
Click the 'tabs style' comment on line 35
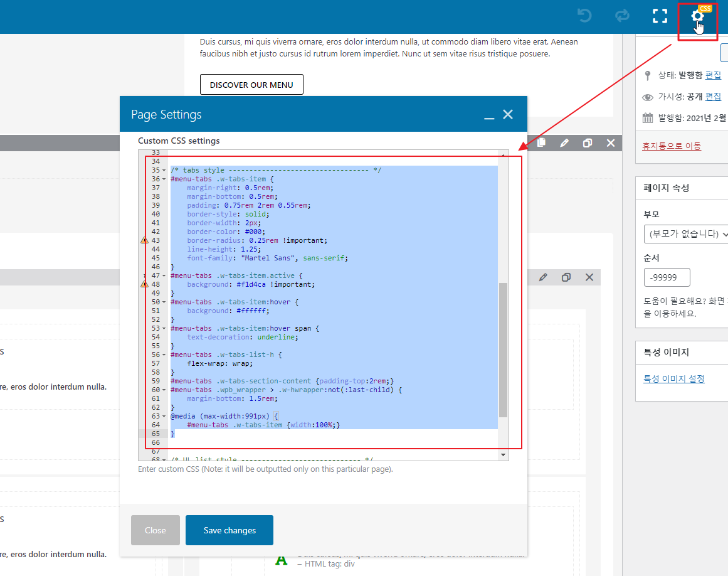[276, 170]
